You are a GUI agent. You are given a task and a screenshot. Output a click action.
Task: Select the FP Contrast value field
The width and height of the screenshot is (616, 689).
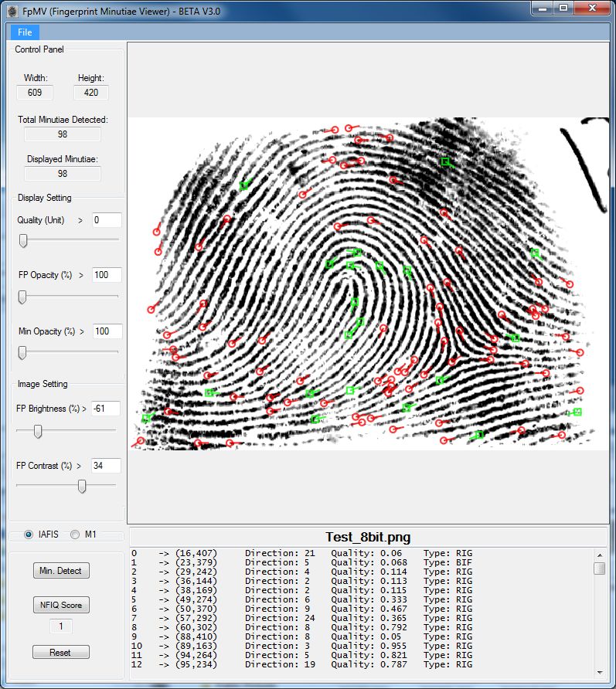click(106, 466)
